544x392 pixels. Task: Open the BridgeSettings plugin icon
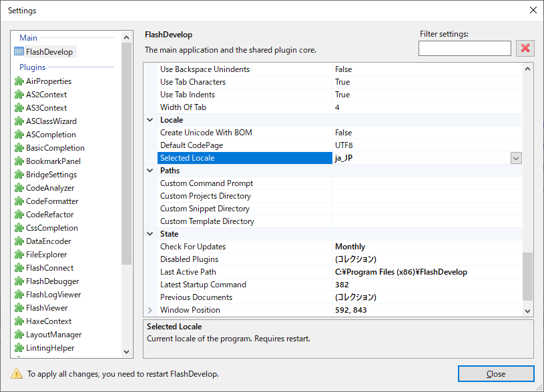click(19, 175)
